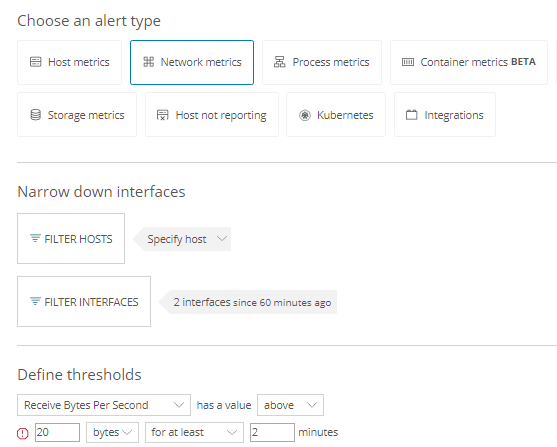The height and width of the screenshot is (447, 557).
Task: Select the Host metrics alert type icon
Action: (x=36, y=62)
